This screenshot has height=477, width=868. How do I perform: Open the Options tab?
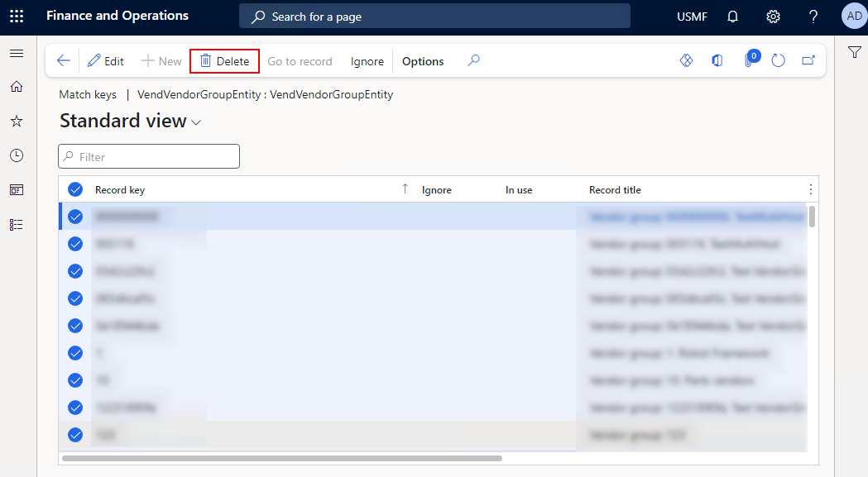423,61
